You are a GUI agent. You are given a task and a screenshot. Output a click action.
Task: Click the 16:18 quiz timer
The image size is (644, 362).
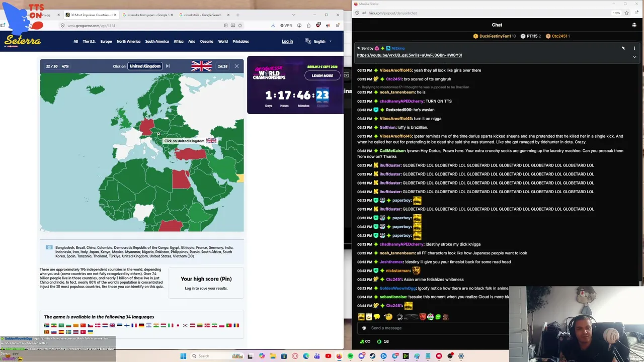222,66
